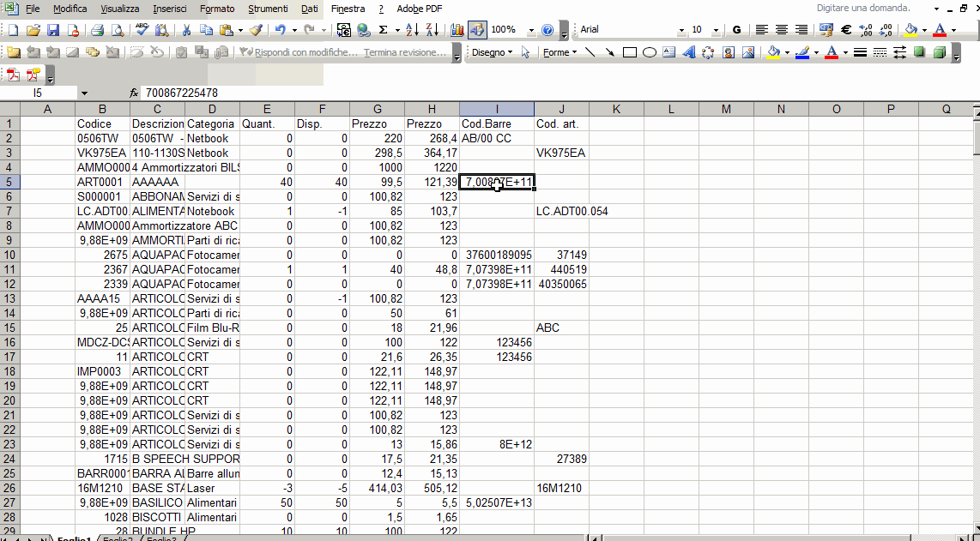Sort descending Z to A
The width and height of the screenshot is (980, 541).
432,30
